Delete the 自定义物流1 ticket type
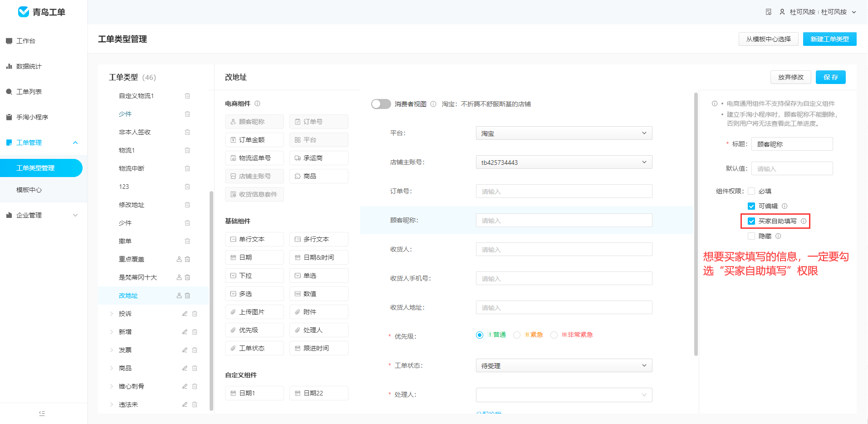 coord(187,96)
